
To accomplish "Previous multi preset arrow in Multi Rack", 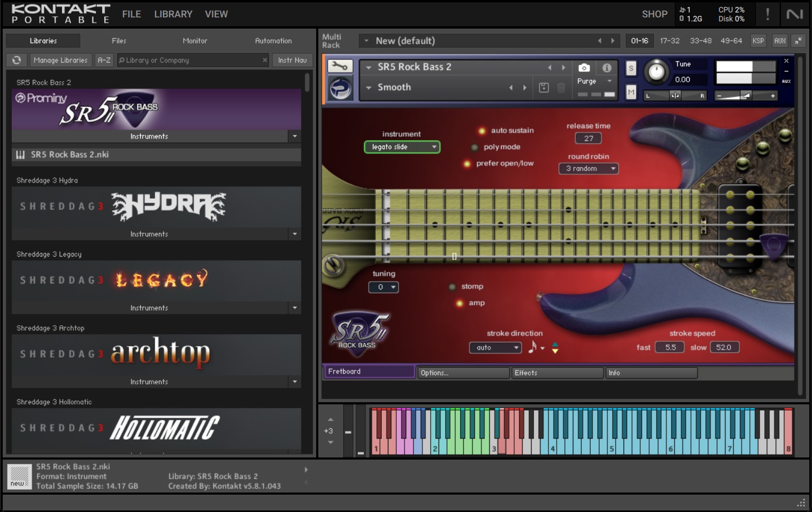I will (600, 41).
